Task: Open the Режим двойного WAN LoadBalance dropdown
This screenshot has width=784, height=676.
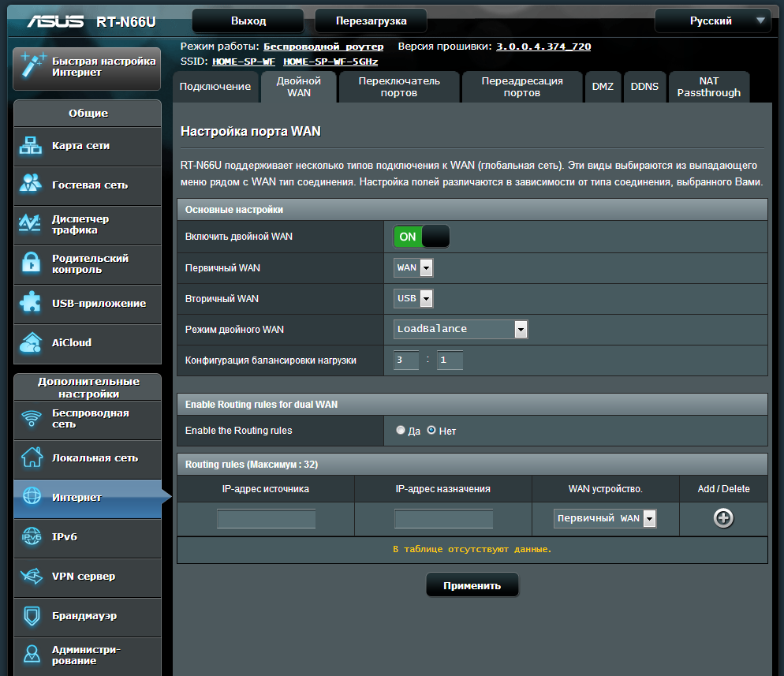Action: click(x=461, y=329)
